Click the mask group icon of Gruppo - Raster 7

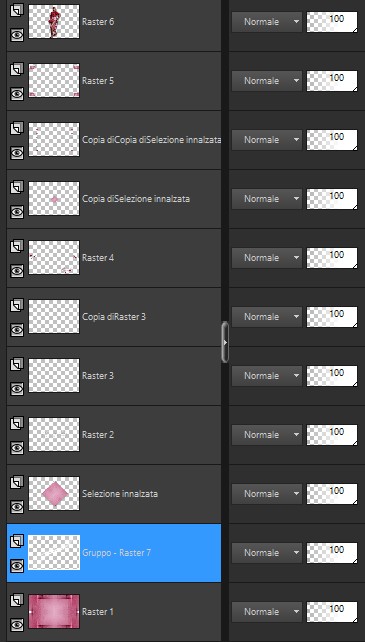click(x=16, y=541)
